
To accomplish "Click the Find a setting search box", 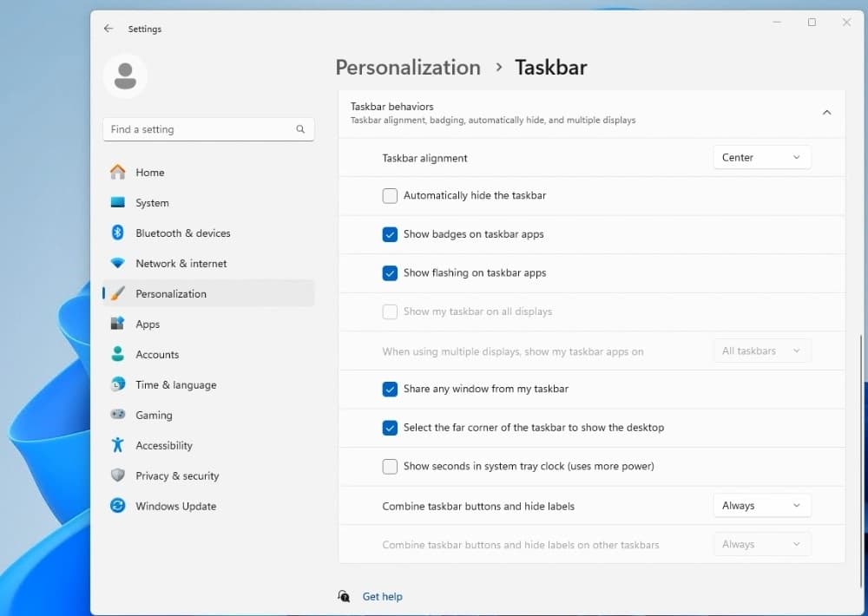I will pyautogui.click(x=200, y=129).
